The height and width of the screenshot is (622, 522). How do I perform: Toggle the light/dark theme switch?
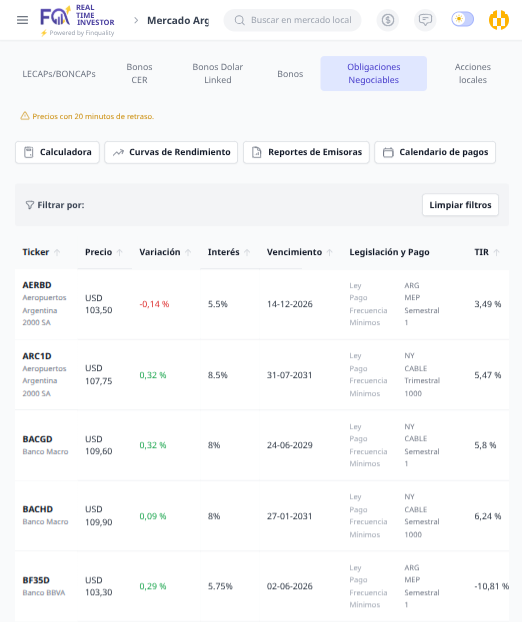463,19
